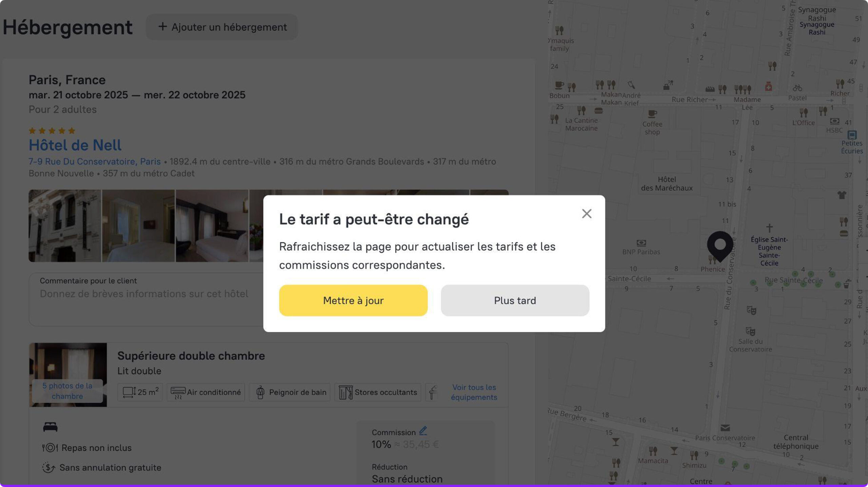This screenshot has height=487, width=868.
Task: Click Ajouter un hébergement button
Action: (x=222, y=27)
